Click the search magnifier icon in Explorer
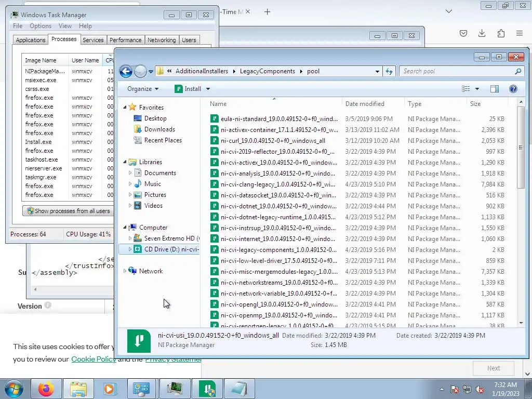Image resolution: width=532 pixels, height=399 pixels. pos(518,71)
